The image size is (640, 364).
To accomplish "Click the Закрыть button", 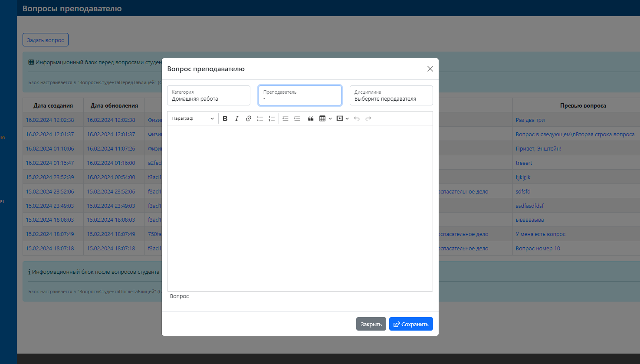I will 371,324.
